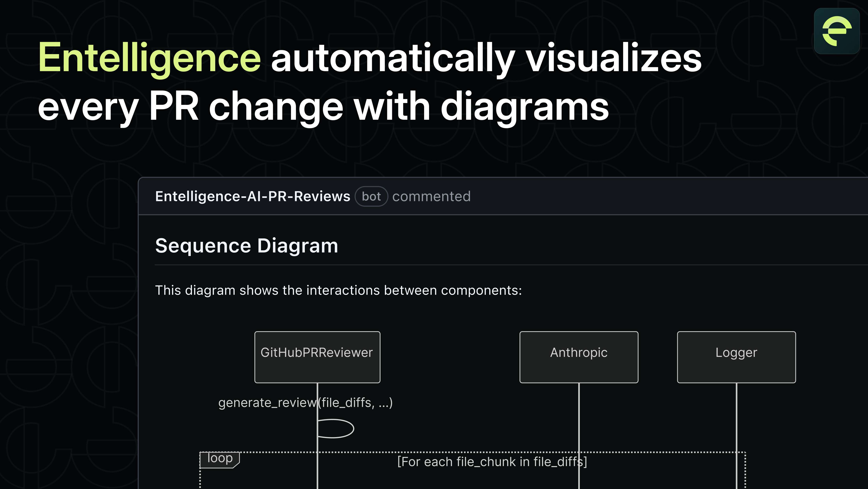Click the loop fragment tag
The width and height of the screenshot is (868, 489).
[219, 459]
